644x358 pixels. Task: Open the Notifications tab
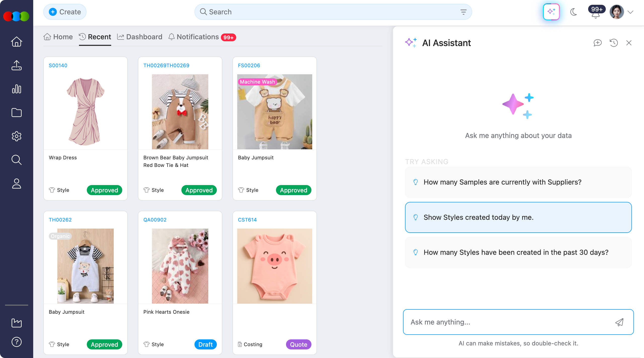click(197, 37)
